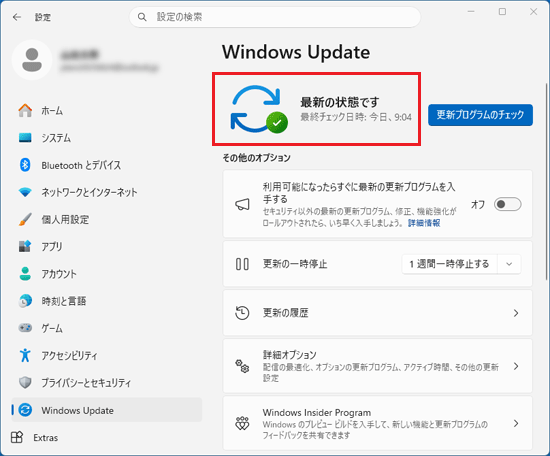This screenshot has height=456, width=550.
Task: Click 更新プログラムのチェック button
Action: click(480, 115)
